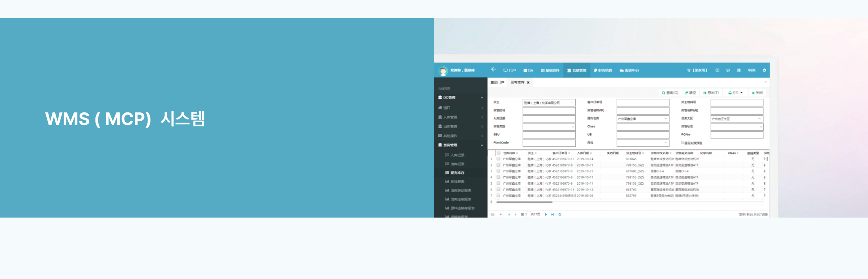This screenshot has height=279, width=868.
Task: Click the user avatar in header
Action: point(443,71)
